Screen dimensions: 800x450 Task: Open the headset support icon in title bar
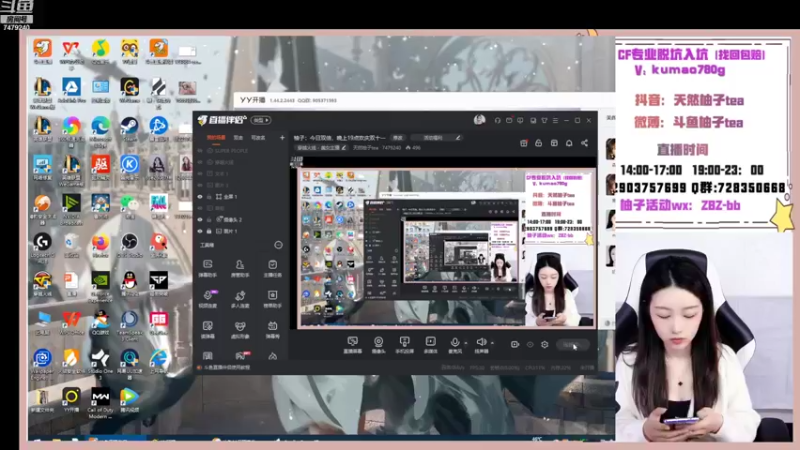point(497,120)
